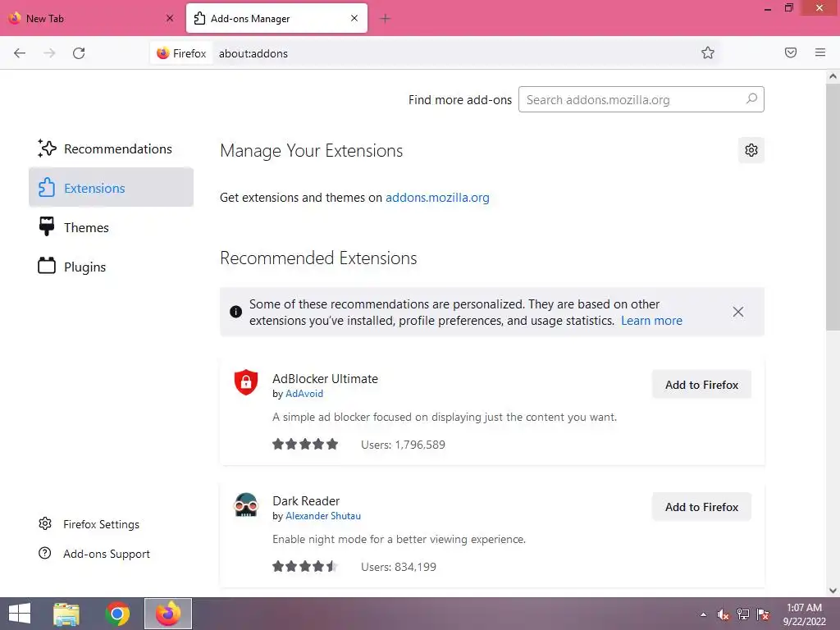The width and height of the screenshot is (840, 630).
Task: Open a new tab with the plus button
Action: pyautogui.click(x=385, y=19)
